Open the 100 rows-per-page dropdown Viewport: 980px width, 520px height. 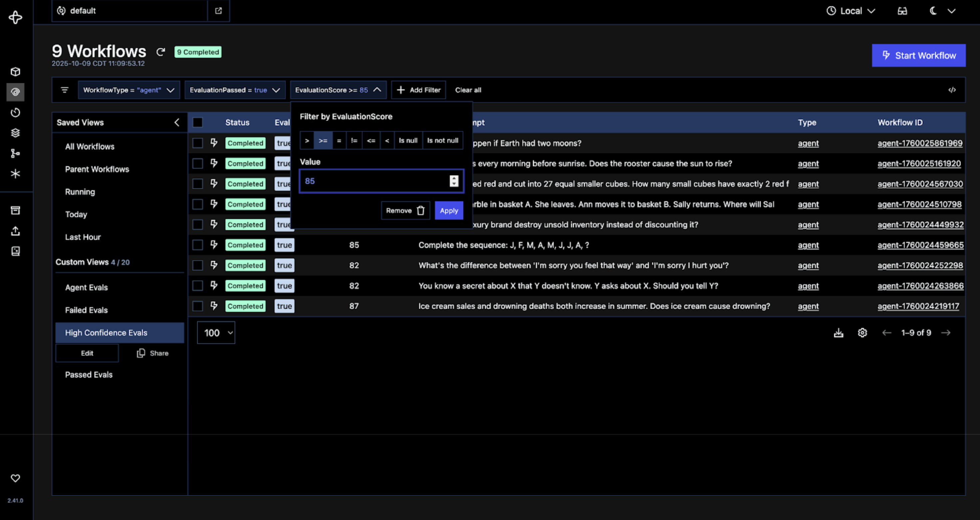tap(216, 333)
